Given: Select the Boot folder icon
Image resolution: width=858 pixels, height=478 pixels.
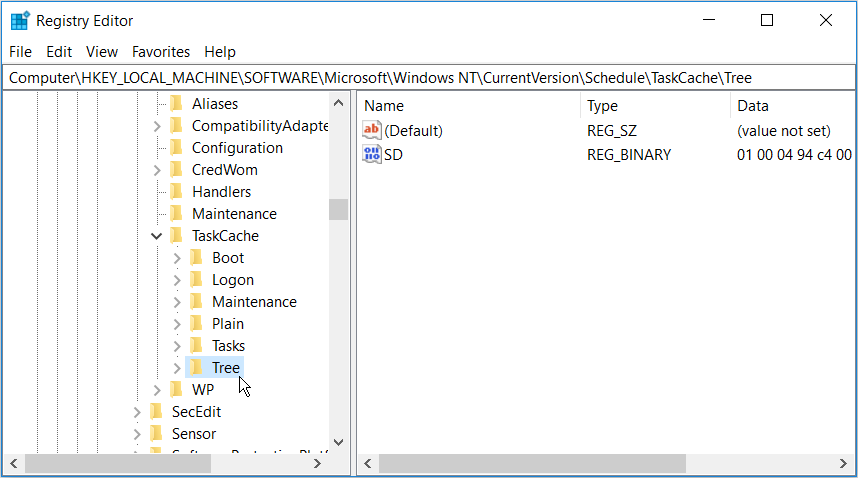Looking at the screenshot, I should (x=196, y=258).
